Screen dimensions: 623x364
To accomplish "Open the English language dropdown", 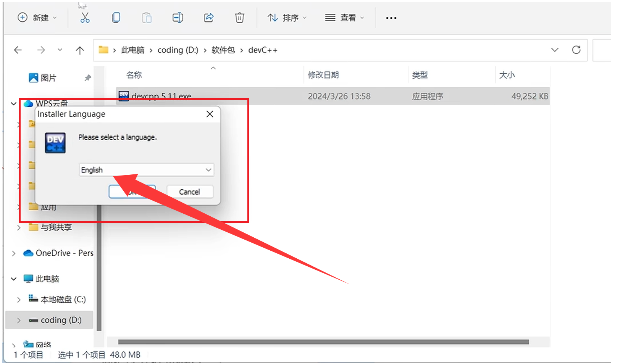I will coord(147,170).
